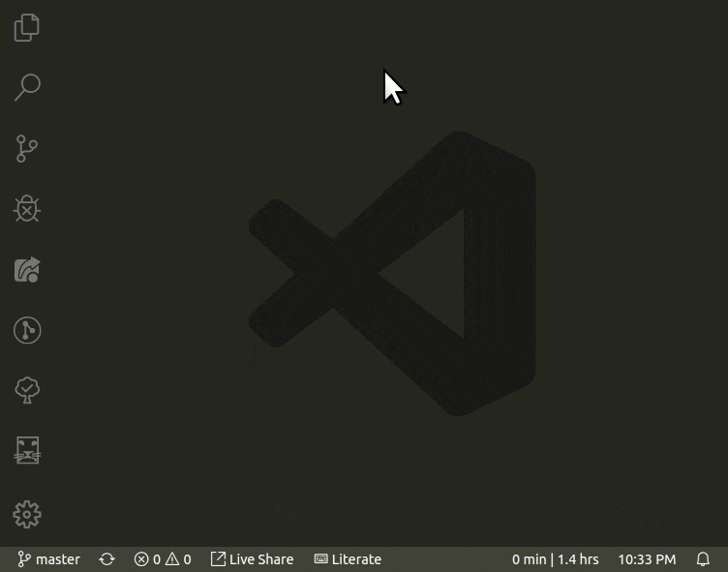728x572 pixels.
Task: Open the Debug view with bug icon
Action: [x=27, y=208]
